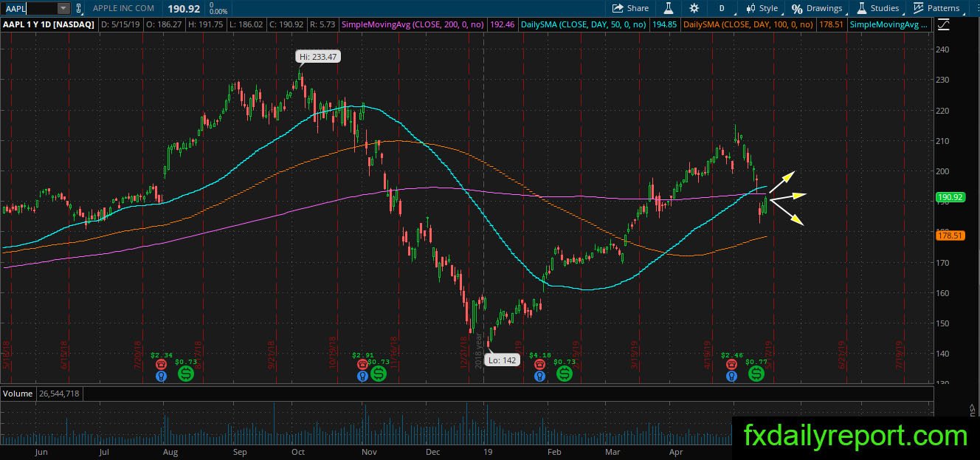The width and height of the screenshot is (980, 460).
Task: Click the curve chart icon below Patterns
Action: 943,24
